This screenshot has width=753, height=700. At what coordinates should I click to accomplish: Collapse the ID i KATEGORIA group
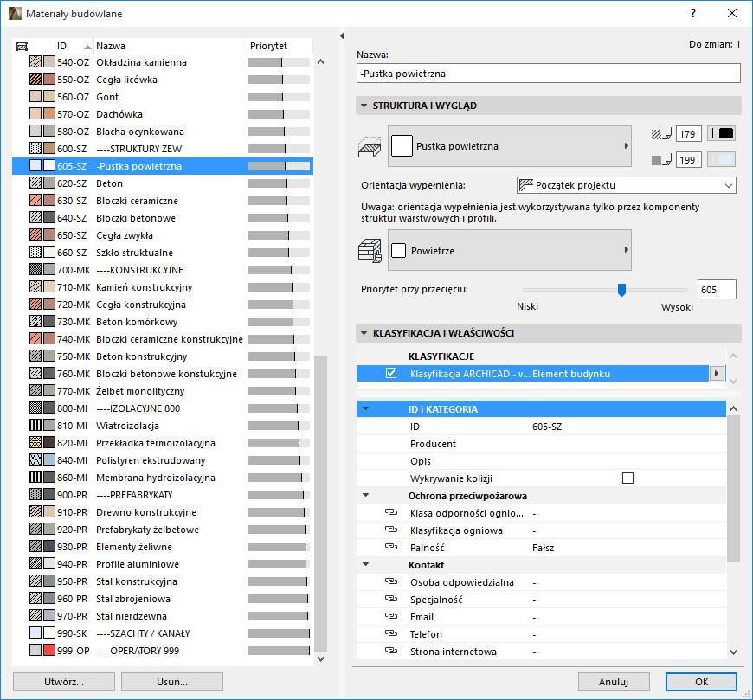(x=366, y=409)
